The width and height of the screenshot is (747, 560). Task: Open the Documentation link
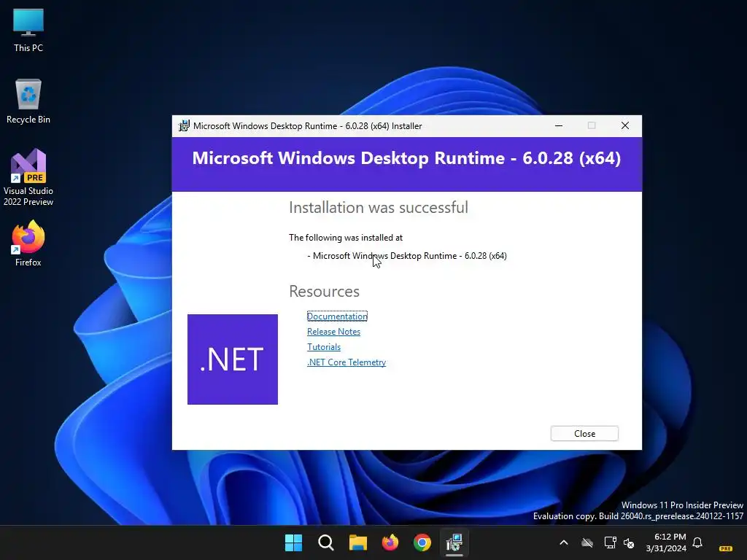pyautogui.click(x=337, y=316)
